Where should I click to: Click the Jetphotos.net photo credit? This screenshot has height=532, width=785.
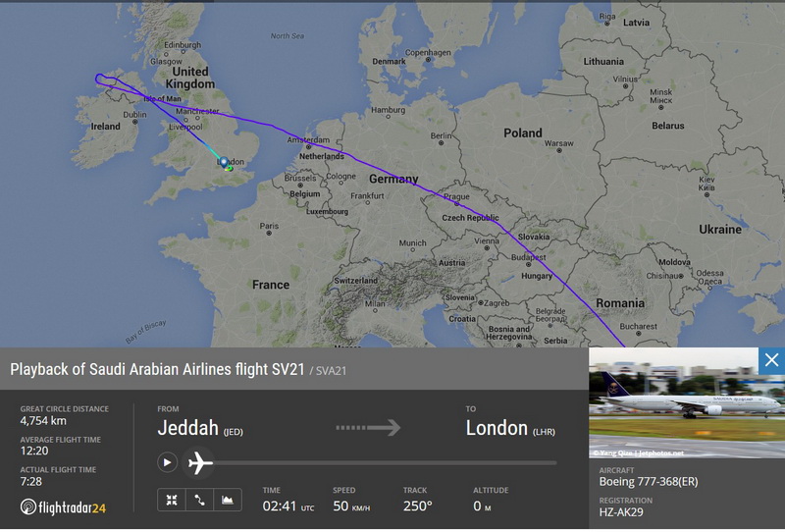[x=660, y=452]
